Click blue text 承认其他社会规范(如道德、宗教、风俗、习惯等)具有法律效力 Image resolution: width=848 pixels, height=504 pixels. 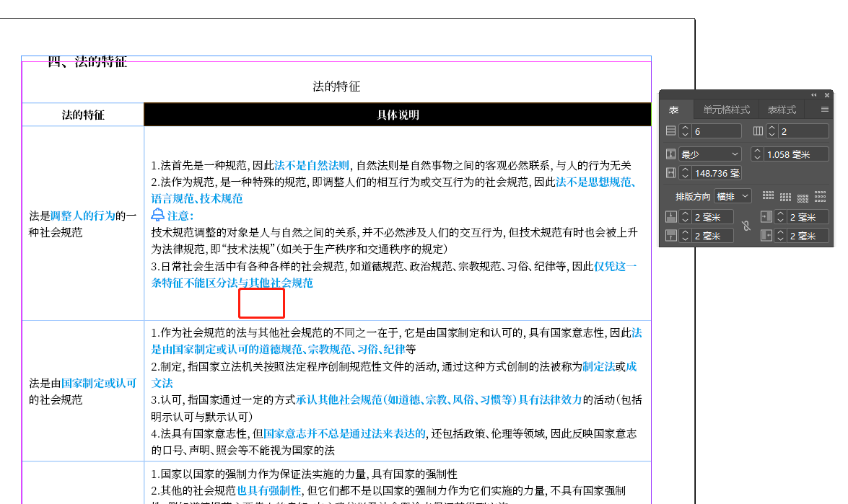coord(439,400)
